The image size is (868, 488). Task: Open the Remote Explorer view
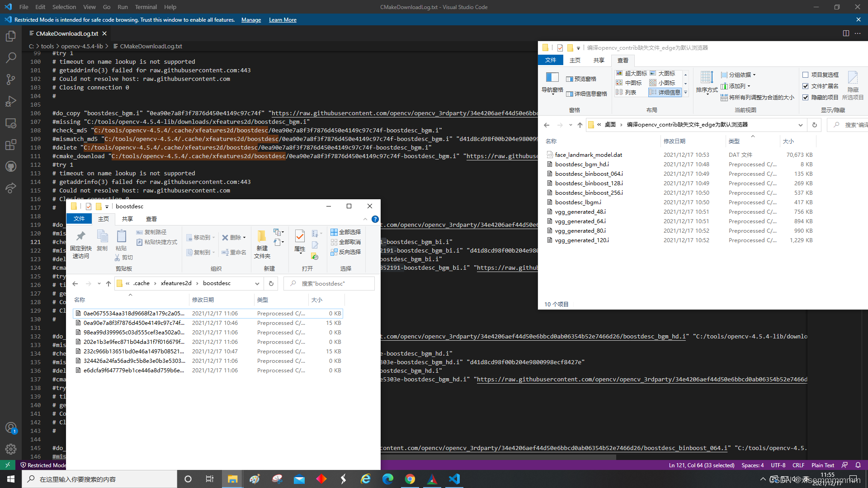(11, 123)
